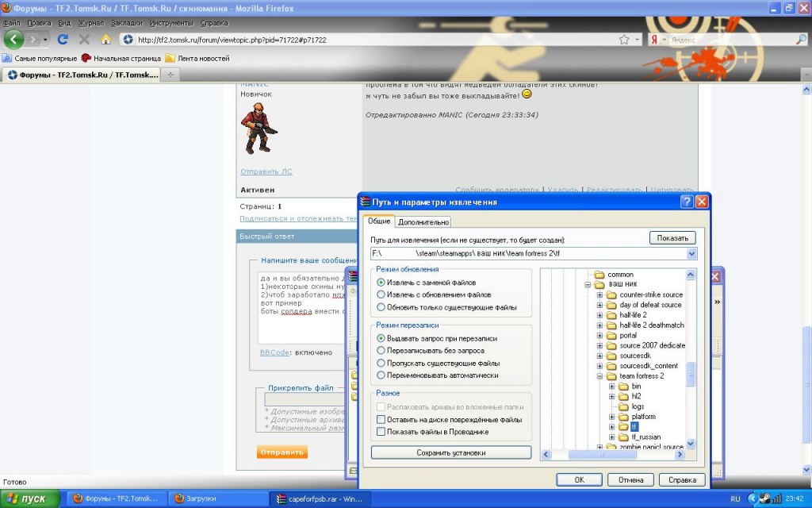Click the пуск Start button
Viewport: 812px width, 508px height.
click(30, 498)
